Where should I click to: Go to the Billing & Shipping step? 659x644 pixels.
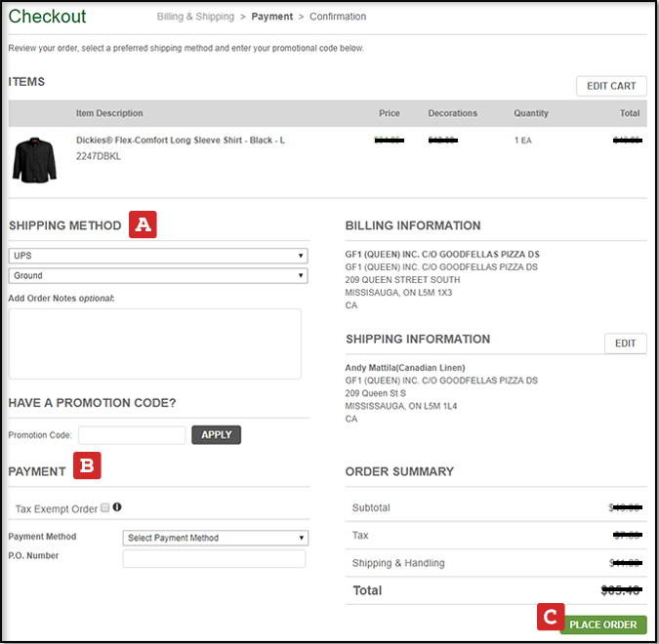(x=195, y=17)
